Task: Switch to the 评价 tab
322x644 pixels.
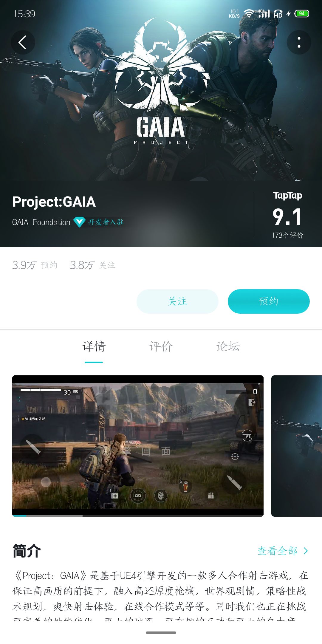Action: 161,346
